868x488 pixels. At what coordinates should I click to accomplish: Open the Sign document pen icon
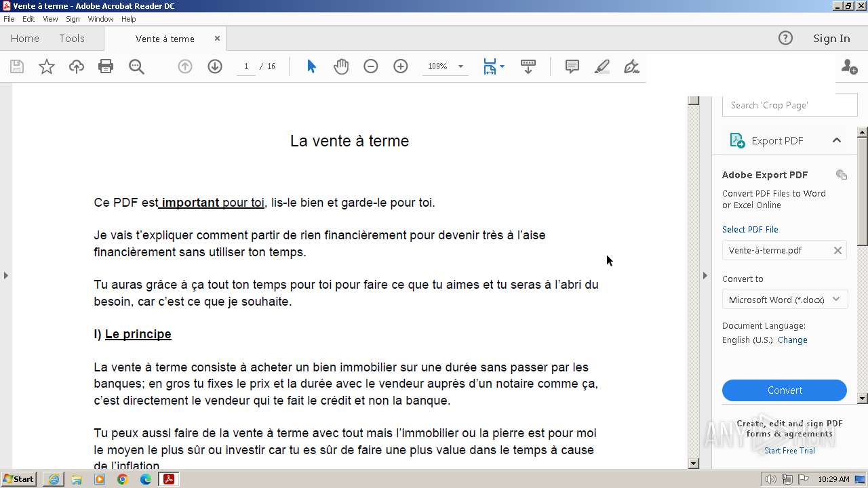pyautogui.click(x=631, y=66)
